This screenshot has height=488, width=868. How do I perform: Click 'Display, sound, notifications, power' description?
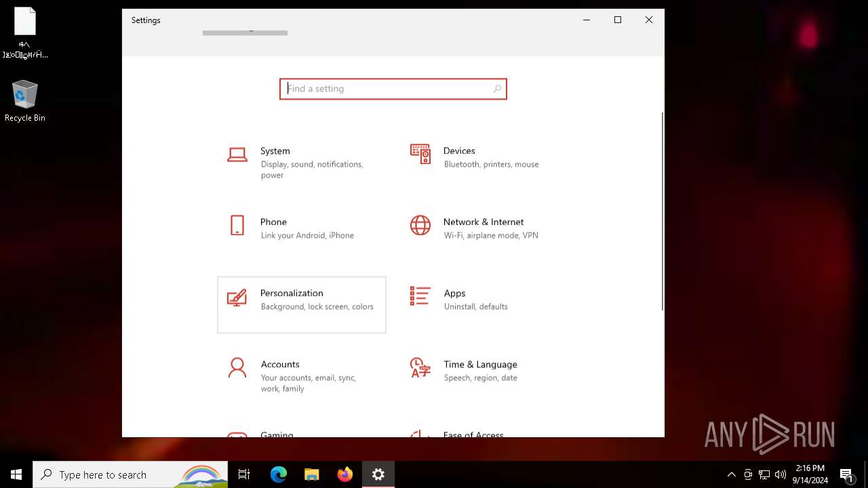click(312, 169)
